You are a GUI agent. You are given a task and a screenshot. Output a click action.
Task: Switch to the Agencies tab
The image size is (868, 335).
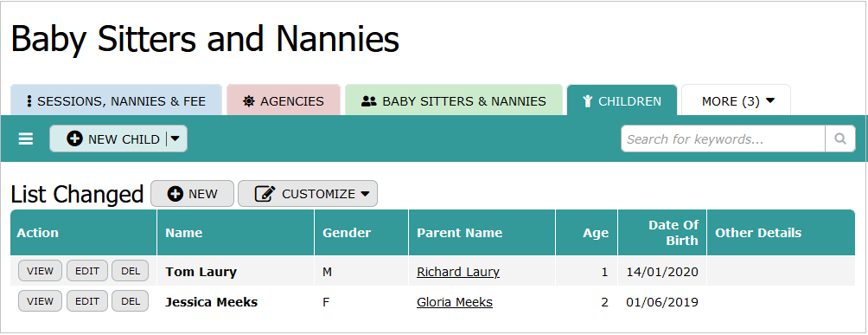(x=284, y=100)
